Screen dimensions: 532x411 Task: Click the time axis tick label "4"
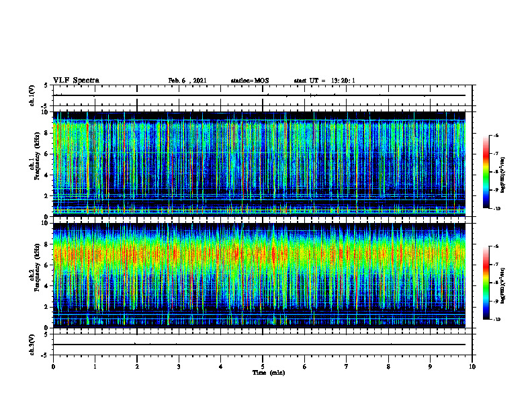tap(221, 367)
